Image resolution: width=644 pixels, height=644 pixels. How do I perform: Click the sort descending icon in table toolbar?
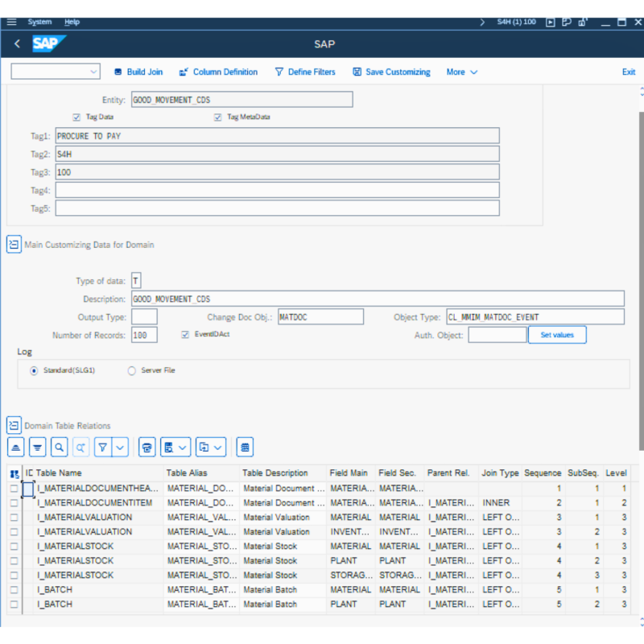click(x=37, y=447)
